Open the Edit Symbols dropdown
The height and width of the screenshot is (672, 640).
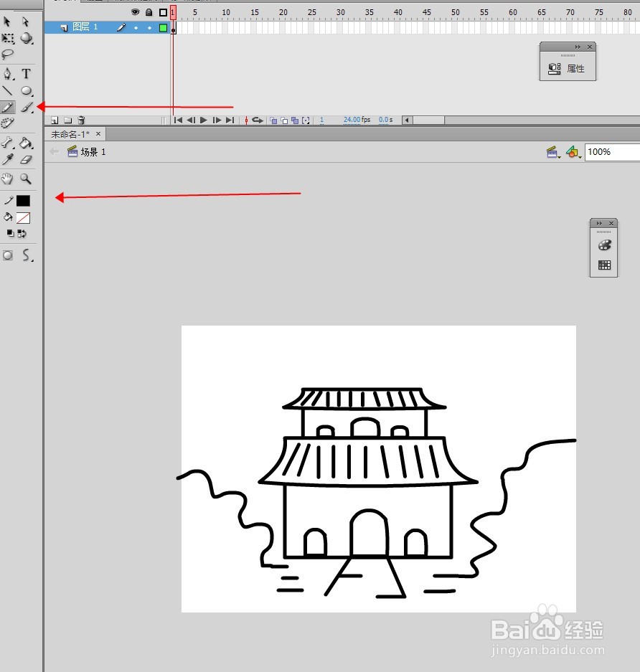point(573,151)
